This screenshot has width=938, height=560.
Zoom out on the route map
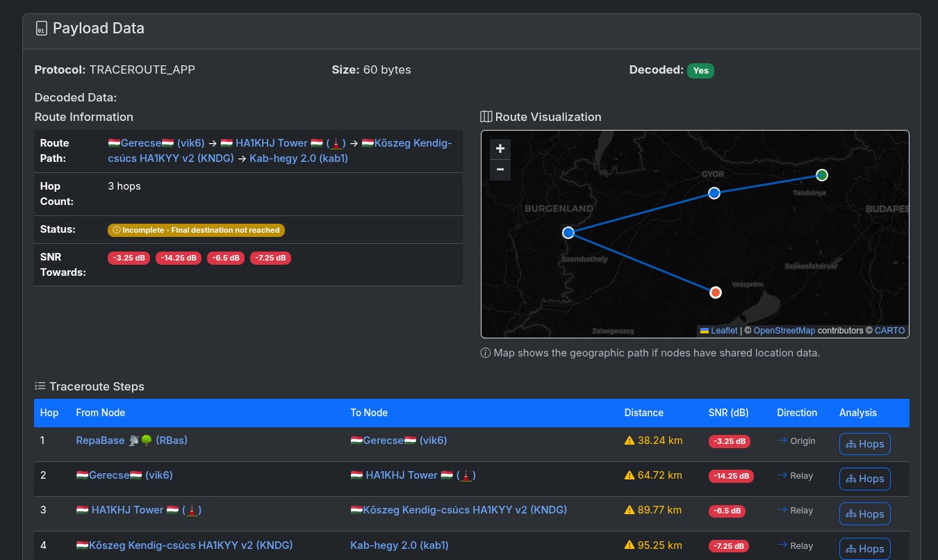pos(500,170)
